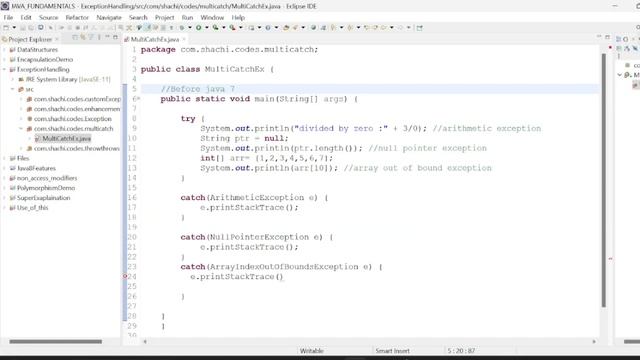Screen dimensions: 640x360
Task: Open the Window menu
Action: pyautogui.click(x=212, y=18)
